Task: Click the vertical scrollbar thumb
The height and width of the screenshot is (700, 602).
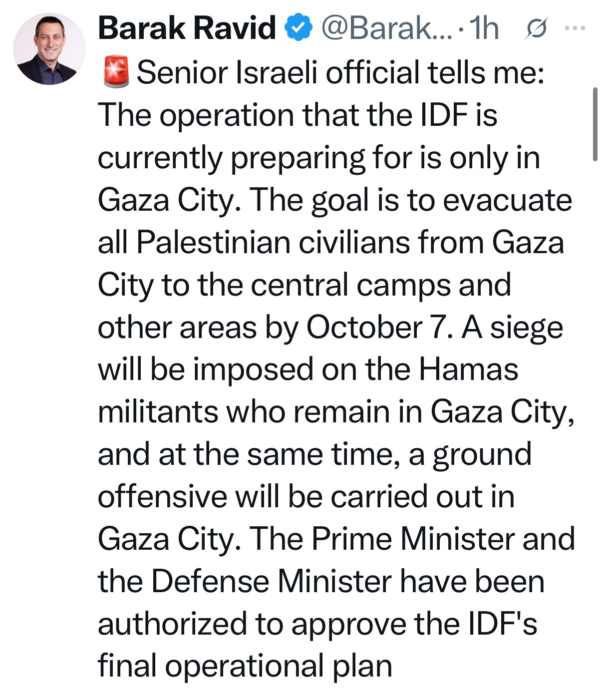Action: click(x=595, y=124)
